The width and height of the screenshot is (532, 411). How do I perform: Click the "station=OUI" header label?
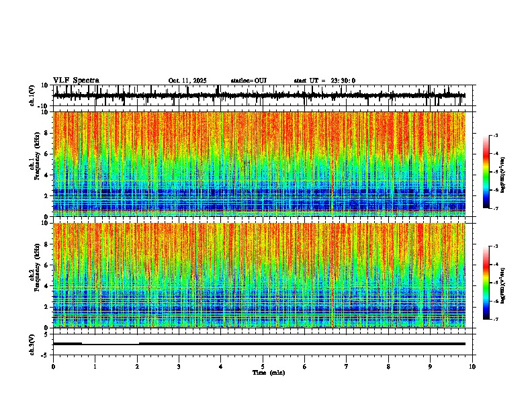coord(249,81)
